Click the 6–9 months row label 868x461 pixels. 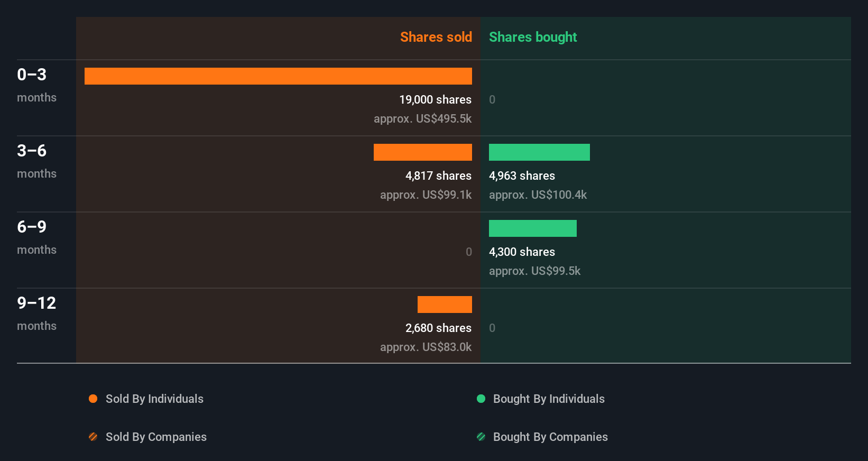coord(36,237)
